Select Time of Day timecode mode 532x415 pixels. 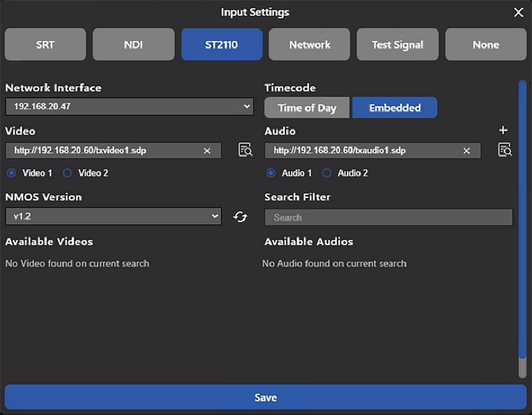306,107
